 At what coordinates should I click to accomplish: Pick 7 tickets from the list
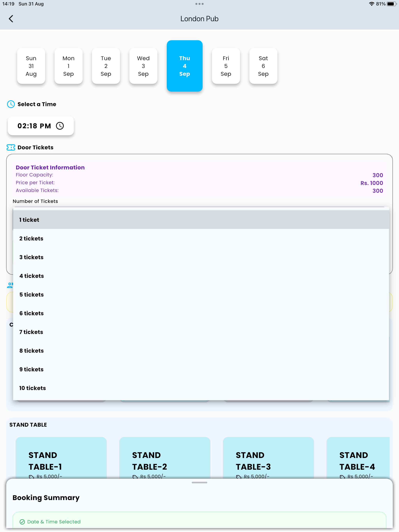(201, 332)
